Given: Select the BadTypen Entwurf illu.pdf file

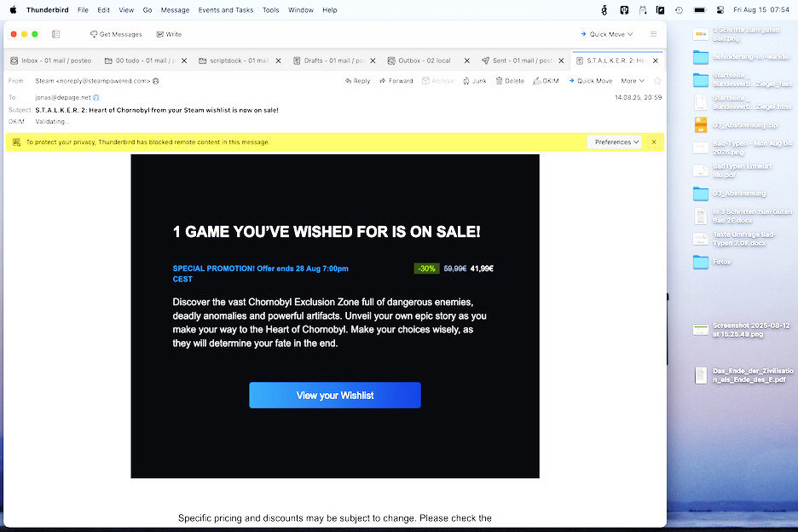Looking at the screenshot, I should [733, 171].
